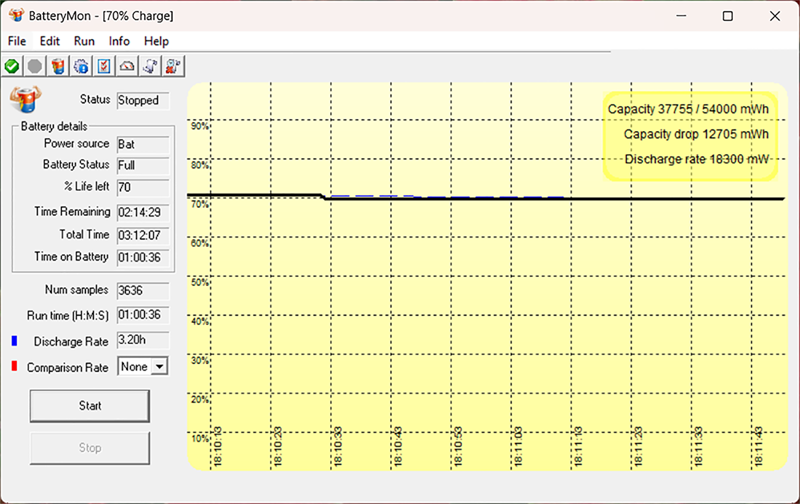This screenshot has height=504, width=800.
Task: Open the Info menu
Action: coord(119,41)
